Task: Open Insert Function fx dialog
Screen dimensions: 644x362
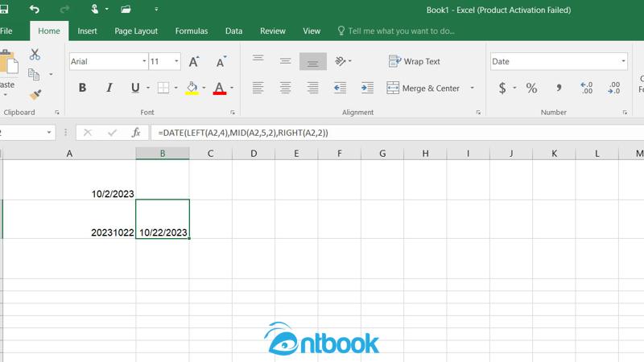Action: coord(136,133)
